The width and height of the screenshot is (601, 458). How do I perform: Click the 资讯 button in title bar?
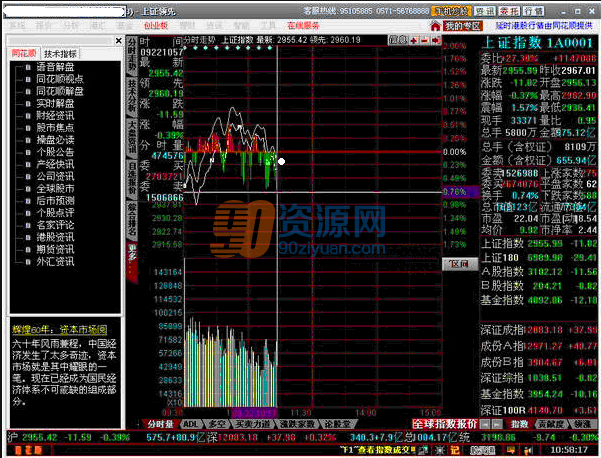(485, 11)
